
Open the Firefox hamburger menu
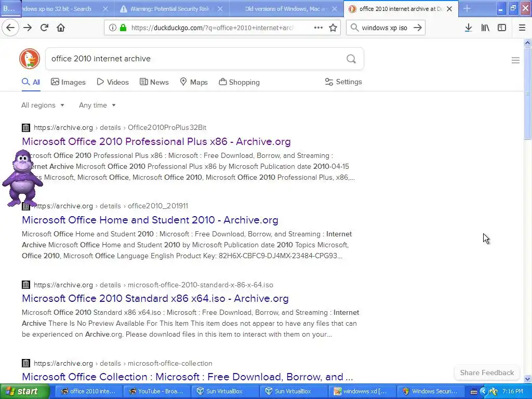coord(522,28)
